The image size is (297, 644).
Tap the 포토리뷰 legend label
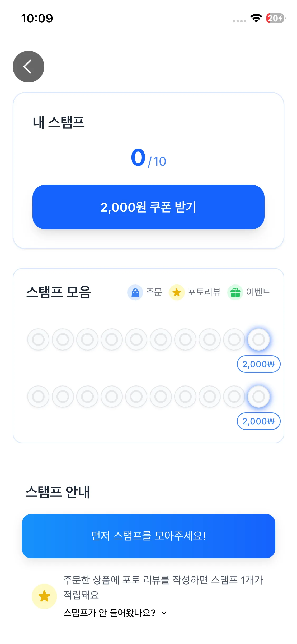(x=204, y=292)
